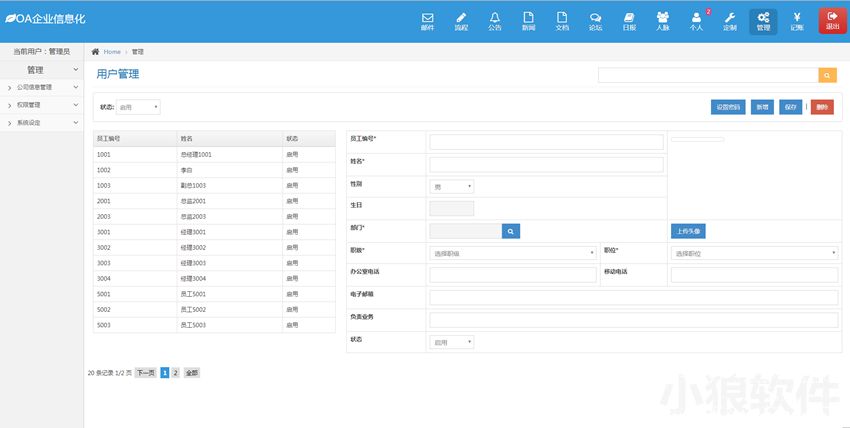
Task: Open the 论坛 forum chat icon
Action: point(595,21)
